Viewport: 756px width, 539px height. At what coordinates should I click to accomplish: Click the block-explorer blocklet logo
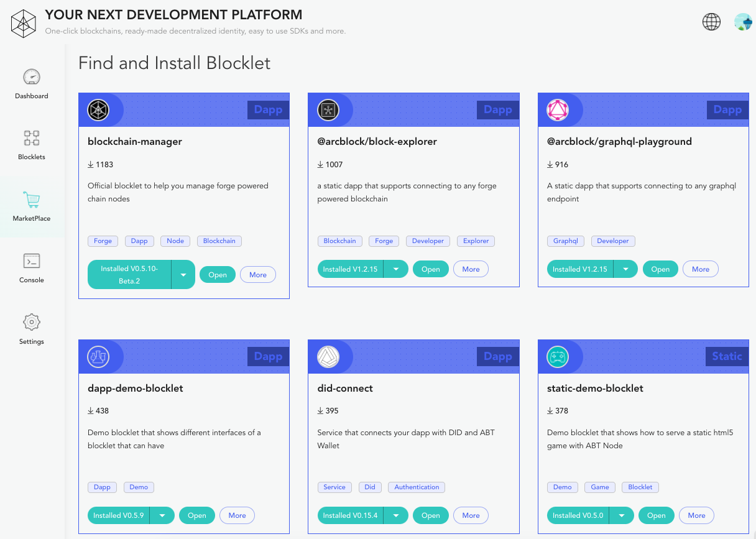pos(328,110)
